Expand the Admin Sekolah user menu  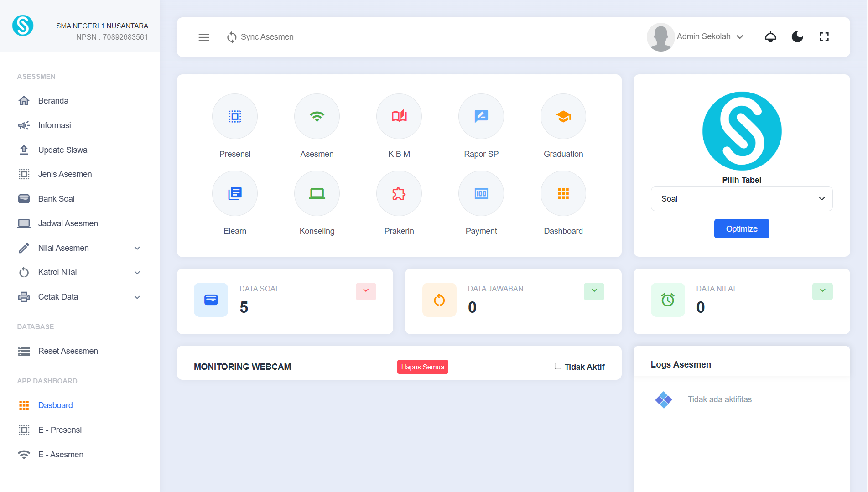click(710, 37)
